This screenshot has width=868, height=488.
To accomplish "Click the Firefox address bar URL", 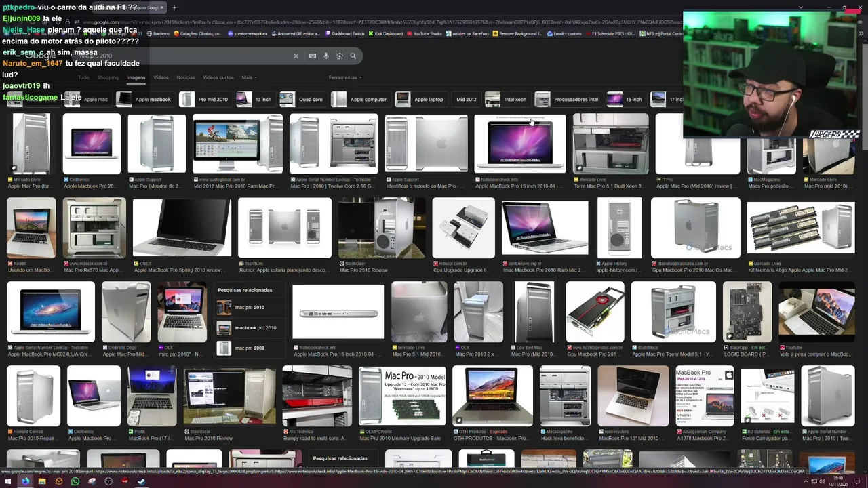I will click(x=380, y=22).
